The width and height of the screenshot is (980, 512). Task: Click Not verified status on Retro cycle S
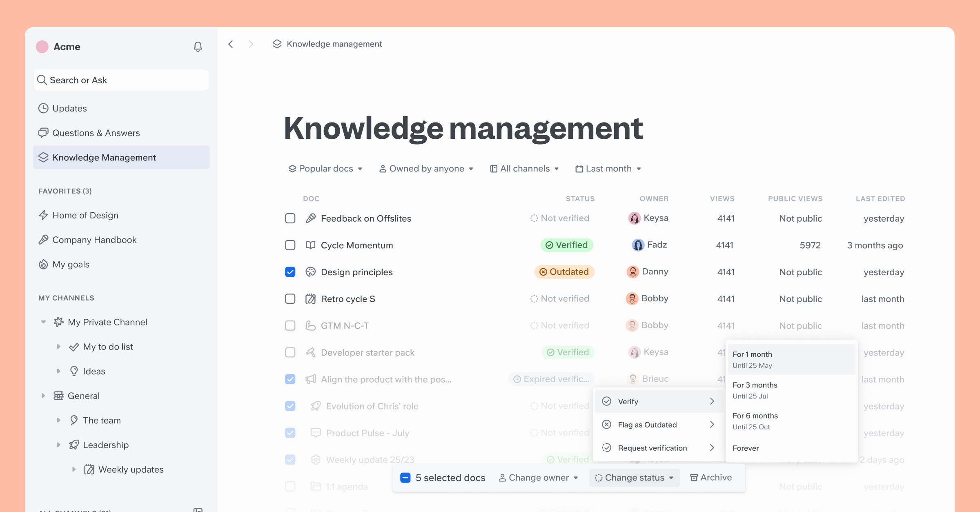(559, 299)
